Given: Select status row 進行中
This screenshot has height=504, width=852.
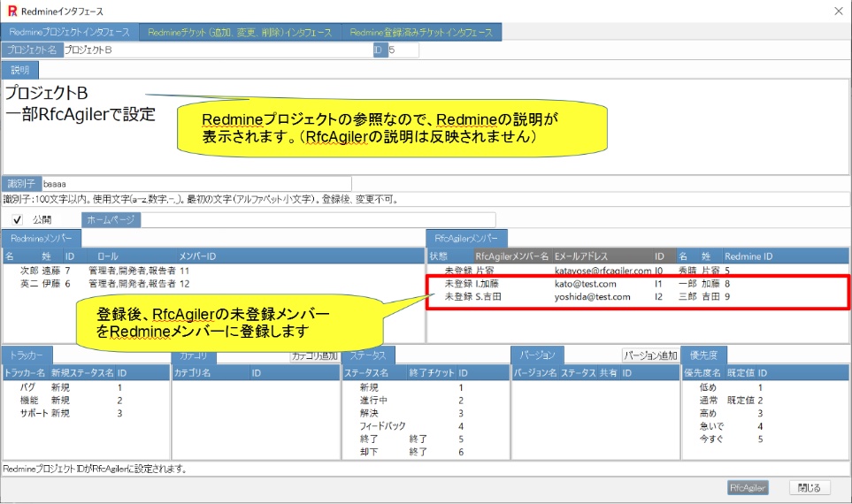Looking at the screenshot, I should [426, 401].
